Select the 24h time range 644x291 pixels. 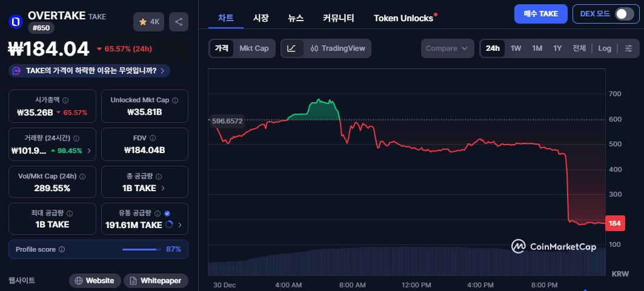[x=493, y=48]
